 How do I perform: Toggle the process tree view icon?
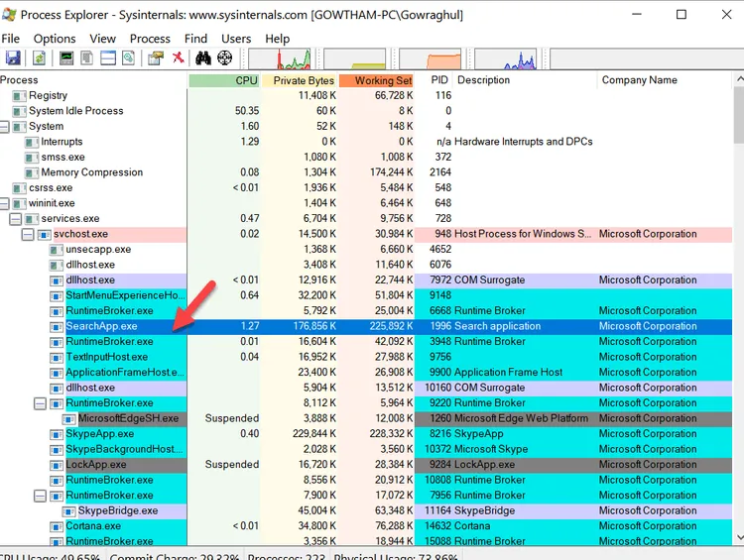(87, 57)
